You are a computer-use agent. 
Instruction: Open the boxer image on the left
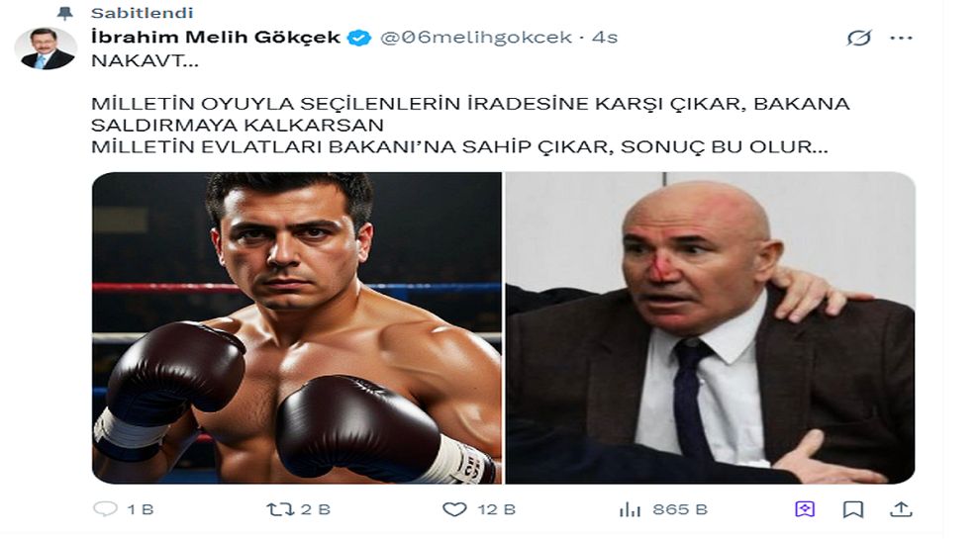pyautogui.click(x=297, y=327)
